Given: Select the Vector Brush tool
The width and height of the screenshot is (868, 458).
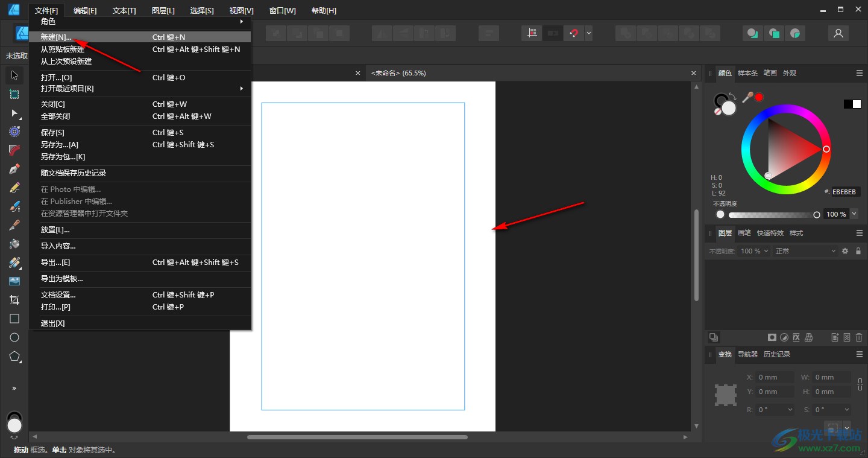Looking at the screenshot, I should click(14, 206).
